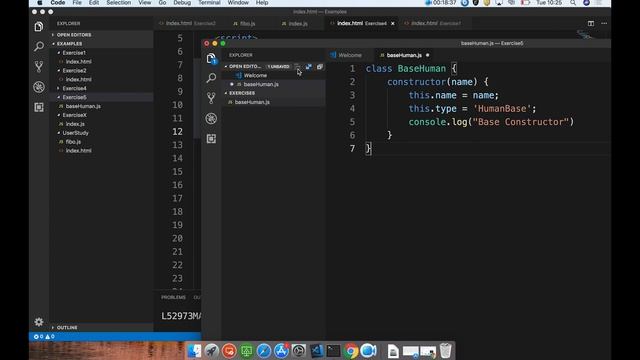
Task: Click warning count in Examples status bar
Action: pos(50,337)
